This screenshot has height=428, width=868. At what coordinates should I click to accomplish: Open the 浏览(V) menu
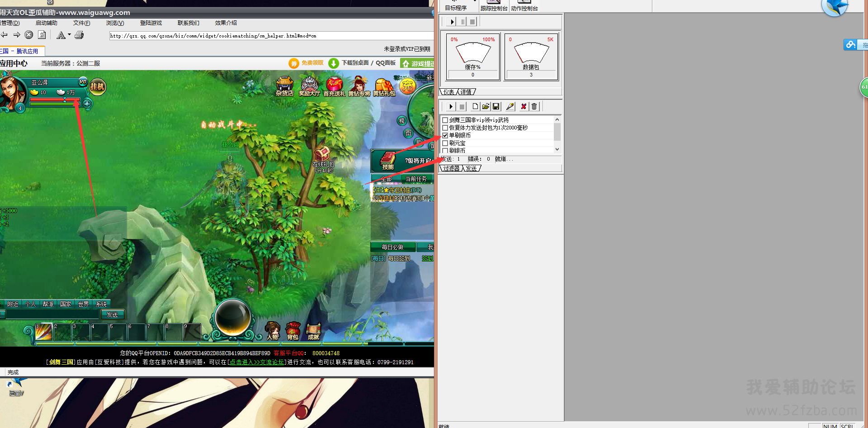click(x=115, y=23)
